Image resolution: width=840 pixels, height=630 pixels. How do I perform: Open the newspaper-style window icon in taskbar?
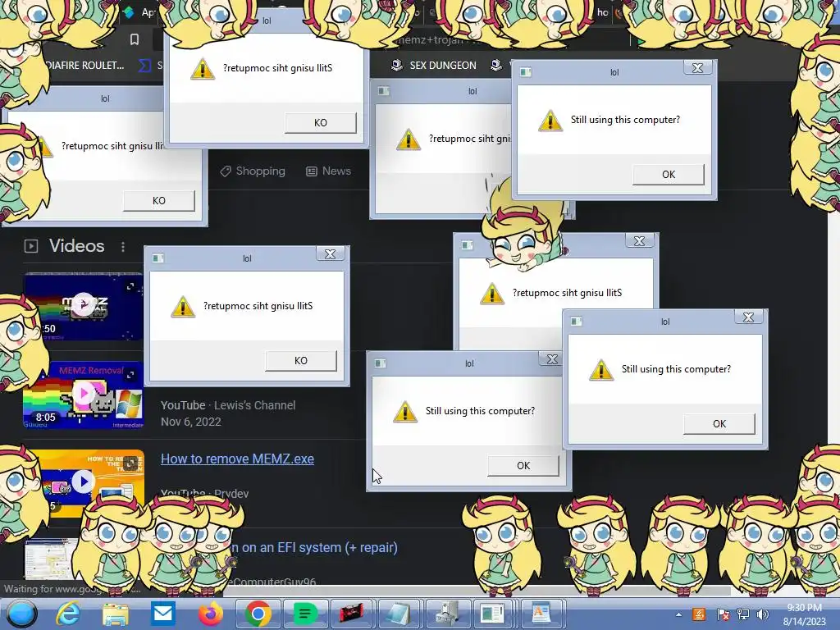(492, 614)
